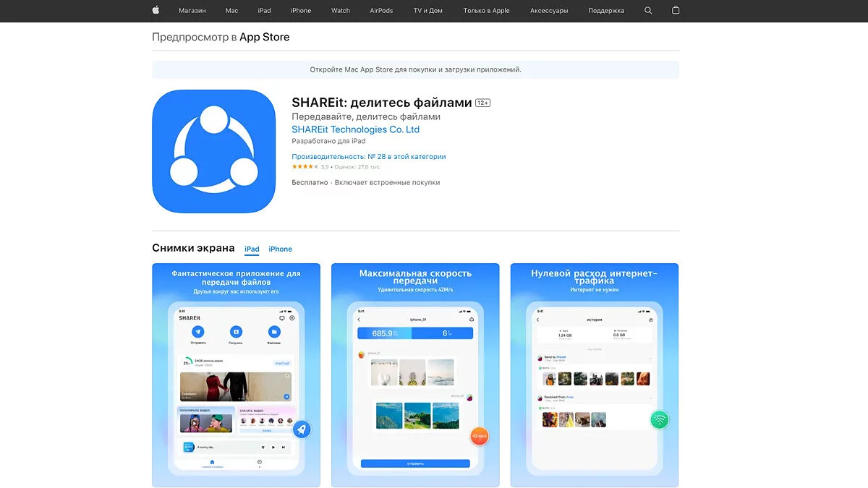Image resolution: width=868 pixels, height=488 pixels.
Task: Open the TV и Дом menu item
Action: pyautogui.click(x=428, y=11)
